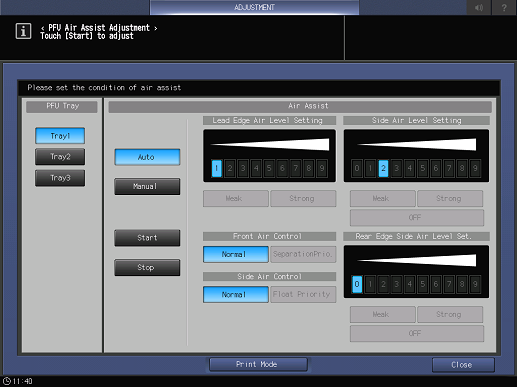The width and height of the screenshot is (517, 387).
Task: Tap Weak under Lead Edge Air Level
Action: (x=236, y=199)
